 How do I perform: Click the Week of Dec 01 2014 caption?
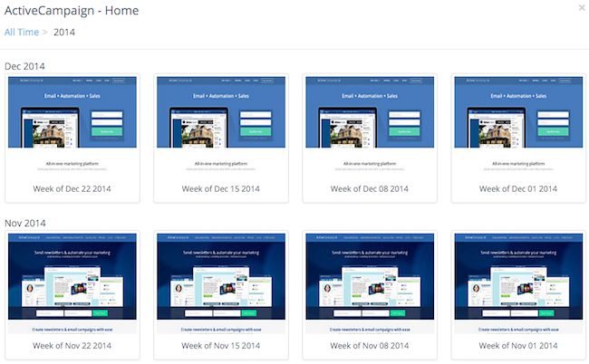pos(518,188)
